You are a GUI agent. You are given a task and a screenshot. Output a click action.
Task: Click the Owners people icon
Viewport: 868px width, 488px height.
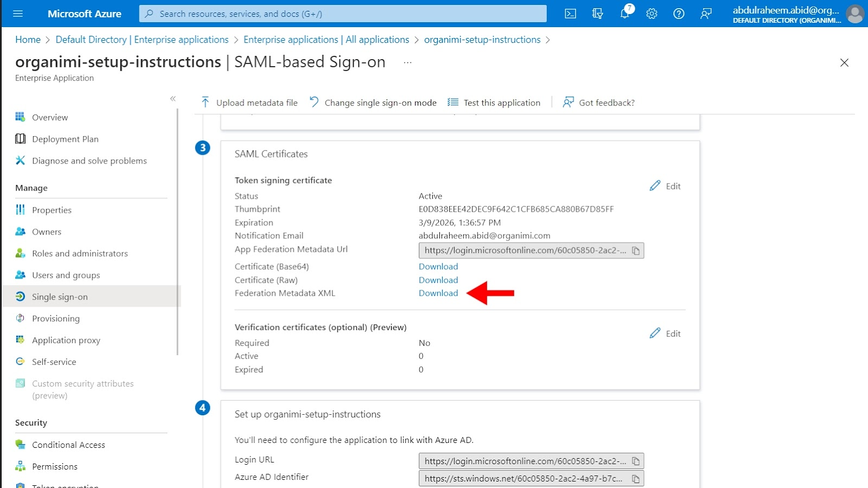(x=20, y=231)
